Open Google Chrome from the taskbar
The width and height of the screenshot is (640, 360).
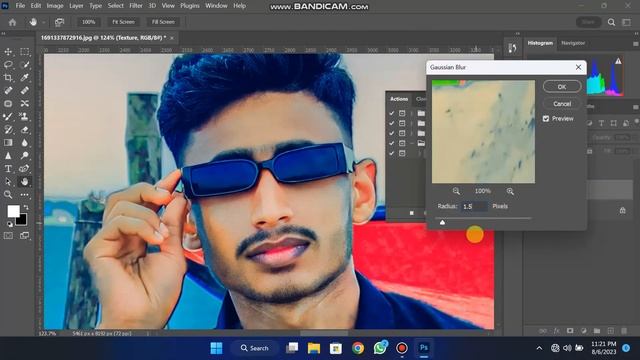pyautogui.click(x=358, y=348)
